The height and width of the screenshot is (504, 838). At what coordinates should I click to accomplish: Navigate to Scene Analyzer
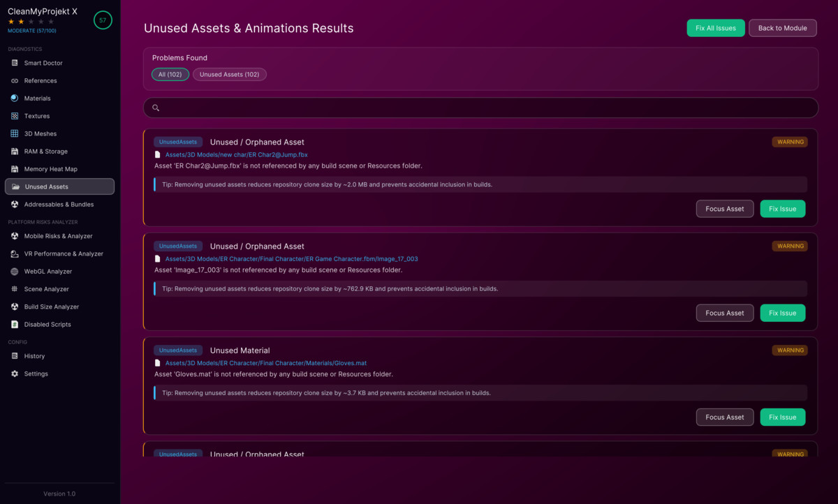[59, 289]
